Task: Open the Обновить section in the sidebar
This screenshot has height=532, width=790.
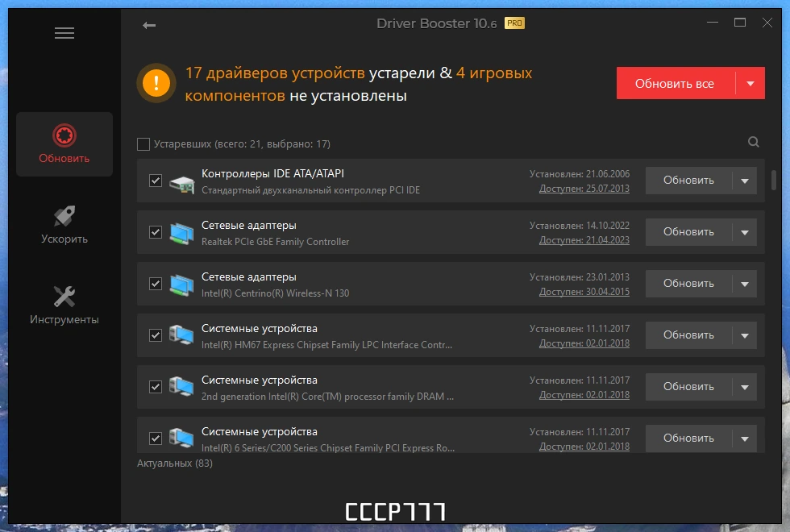Action: tap(64, 144)
